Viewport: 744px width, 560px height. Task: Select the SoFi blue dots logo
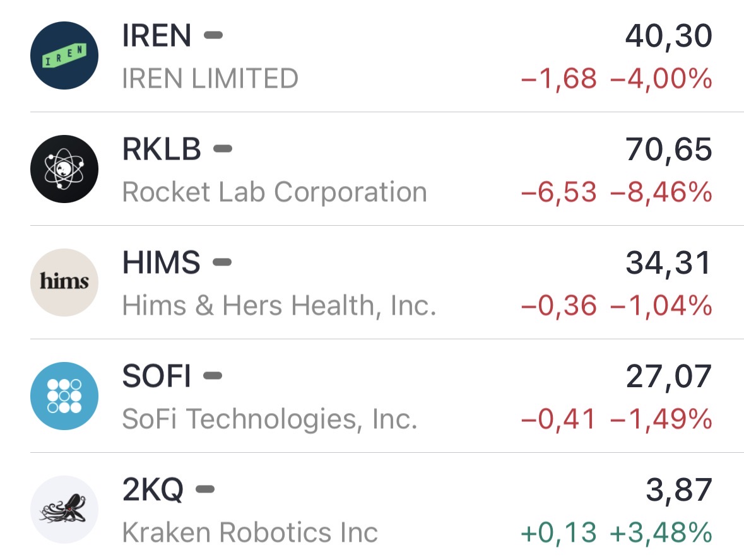coord(64,396)
